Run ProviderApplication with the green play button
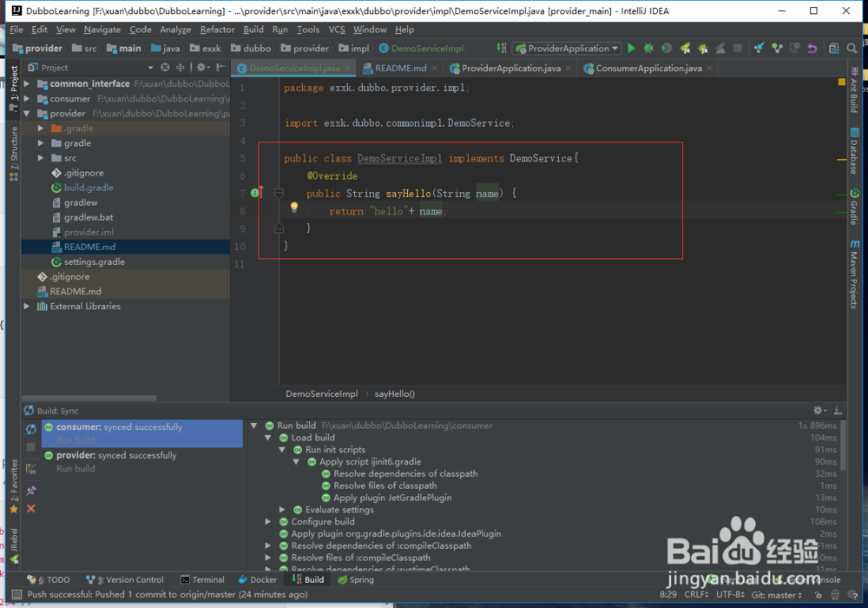Image resolution: width=868 pixels, height=608 pixels. point(631,48)
